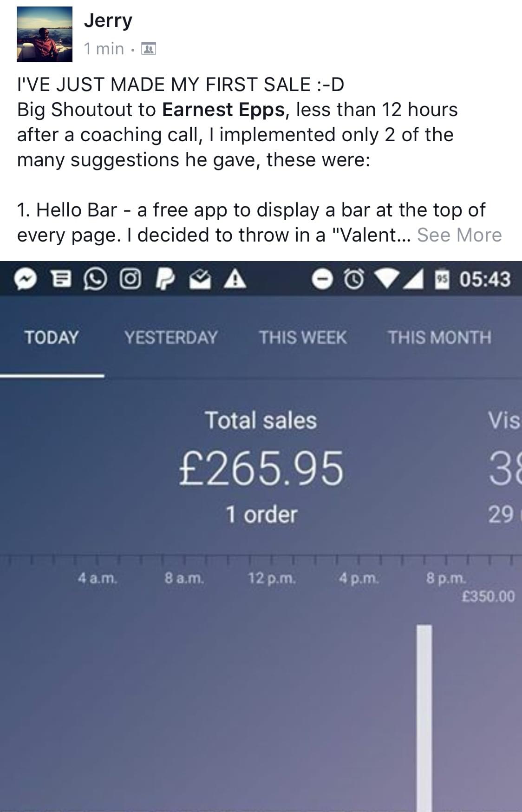Tap the Instagram notification icon
The width and height of the screenshot is (522, 812).
point(130,280)
